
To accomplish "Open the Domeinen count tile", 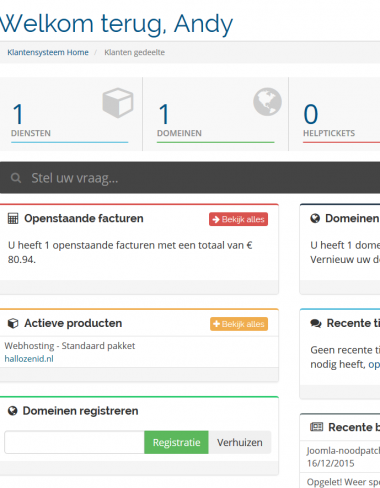I will click(x=215, y=114).
